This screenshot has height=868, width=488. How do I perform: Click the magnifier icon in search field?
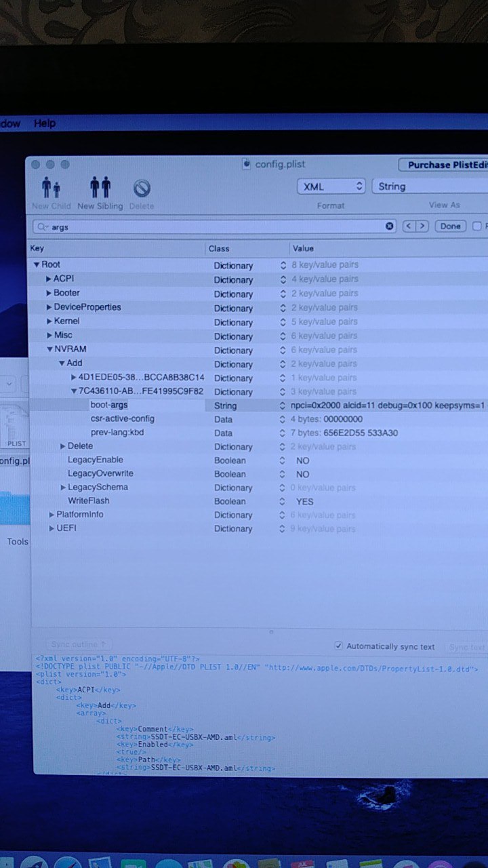pyautogui.click(x=43, y=227)
